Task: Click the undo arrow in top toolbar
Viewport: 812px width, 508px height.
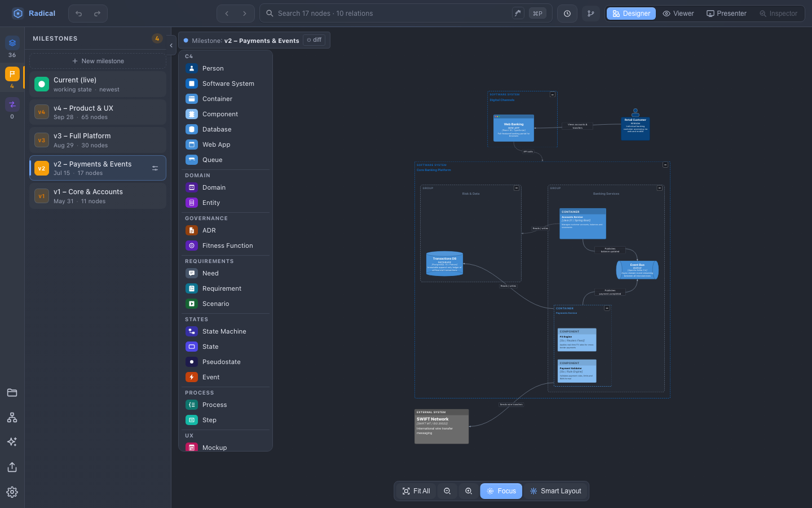Action: pyautogui.click(x=79, y=14)
